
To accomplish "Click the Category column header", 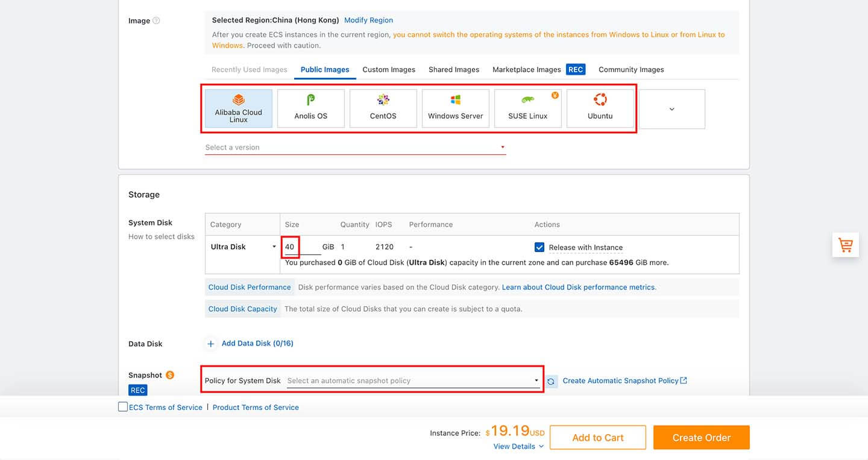I will pos(226,224).
